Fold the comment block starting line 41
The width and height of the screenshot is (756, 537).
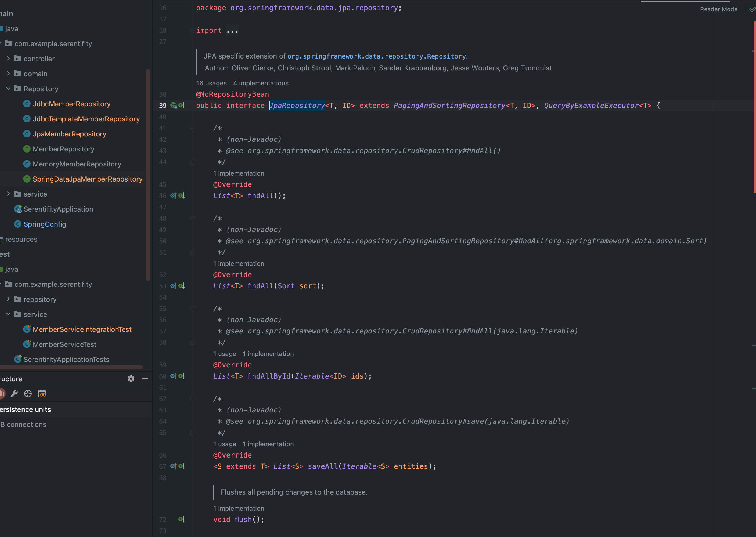pyautogui.click(x=193, y=128)
